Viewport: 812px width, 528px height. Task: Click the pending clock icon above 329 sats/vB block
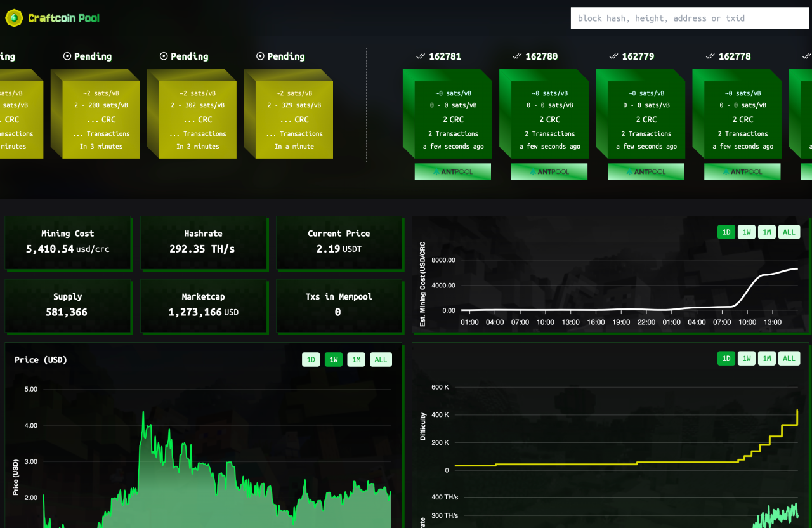pyautogui.click(x=260, y=56)
